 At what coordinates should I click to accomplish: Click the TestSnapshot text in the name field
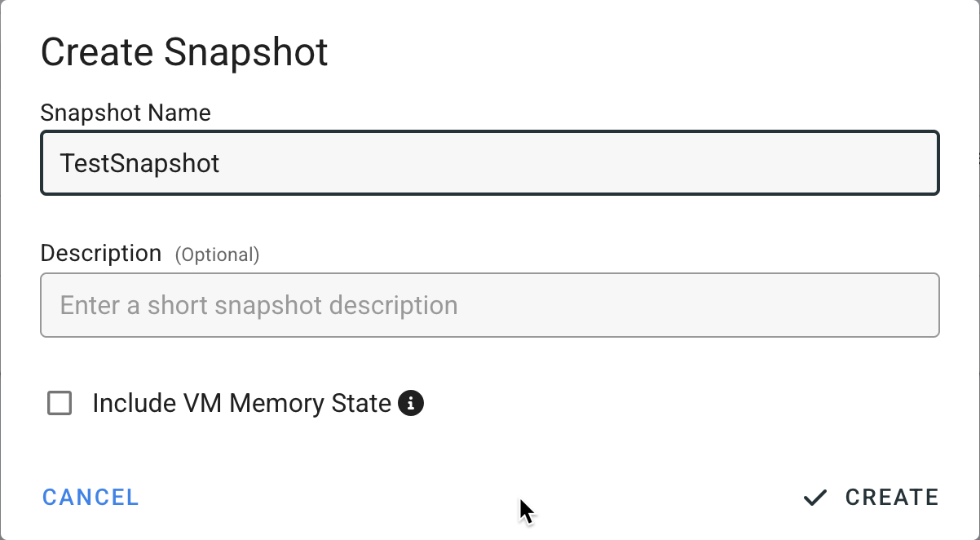(140, 163)
